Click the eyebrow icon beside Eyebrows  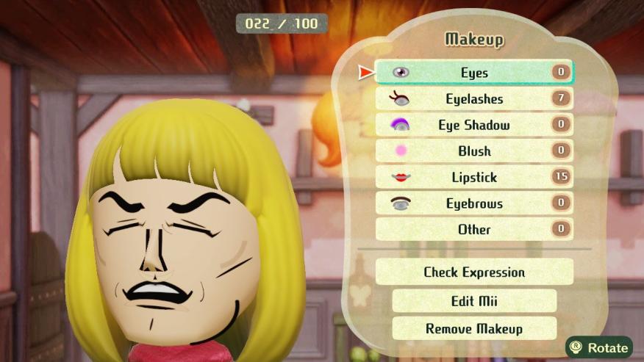pyautogui.click(x=401, y=203)
